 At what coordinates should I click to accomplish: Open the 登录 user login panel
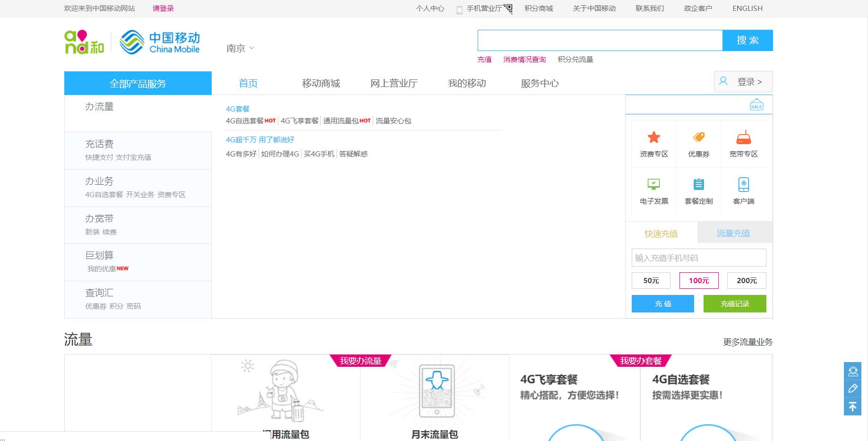[743, 82]
